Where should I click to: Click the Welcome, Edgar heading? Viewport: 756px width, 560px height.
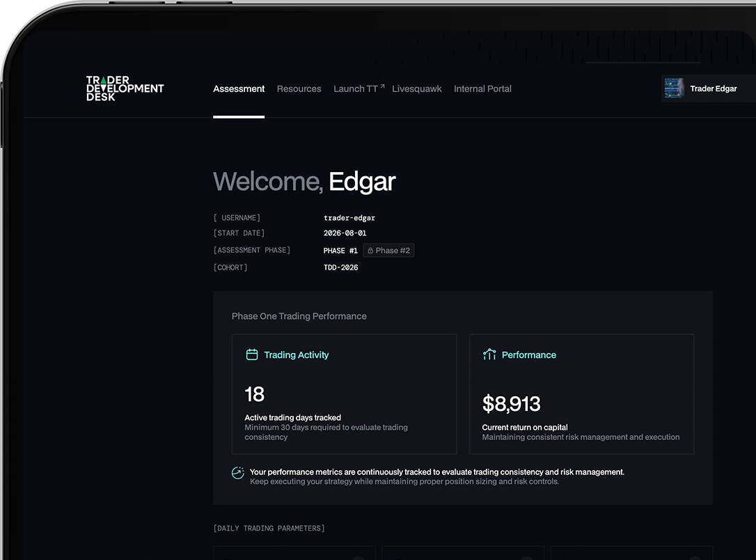(x=304, y=181)
